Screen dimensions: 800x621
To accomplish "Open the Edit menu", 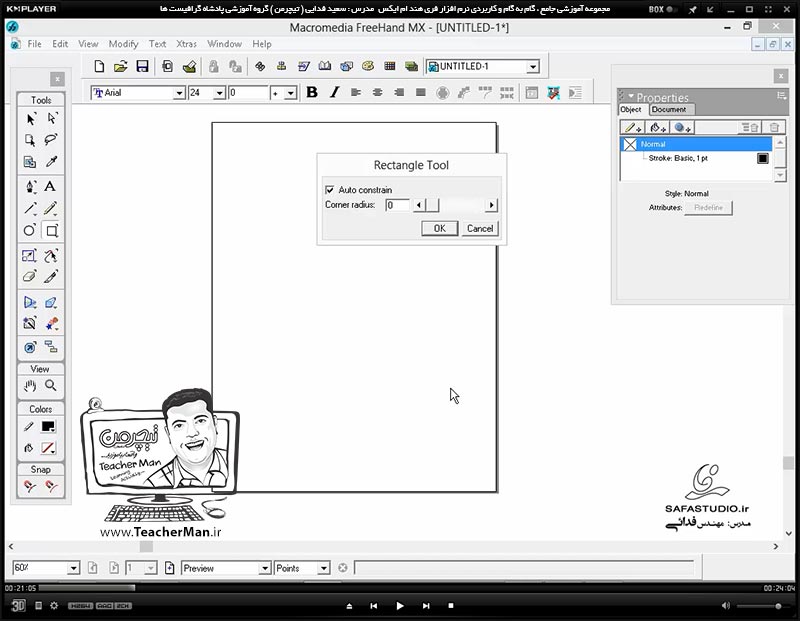I will [x=60, y=44].
